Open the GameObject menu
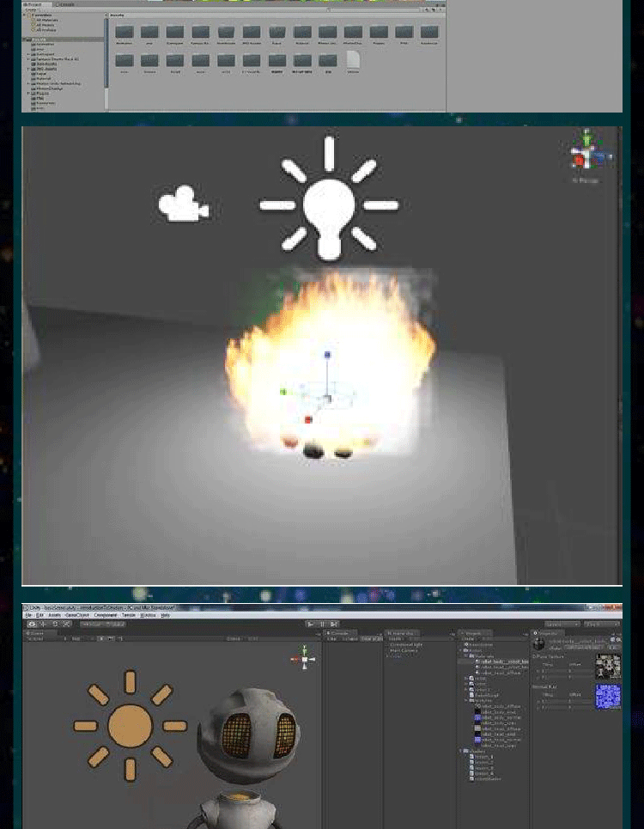This screenshot has width=644, height=829. (77, 615)
